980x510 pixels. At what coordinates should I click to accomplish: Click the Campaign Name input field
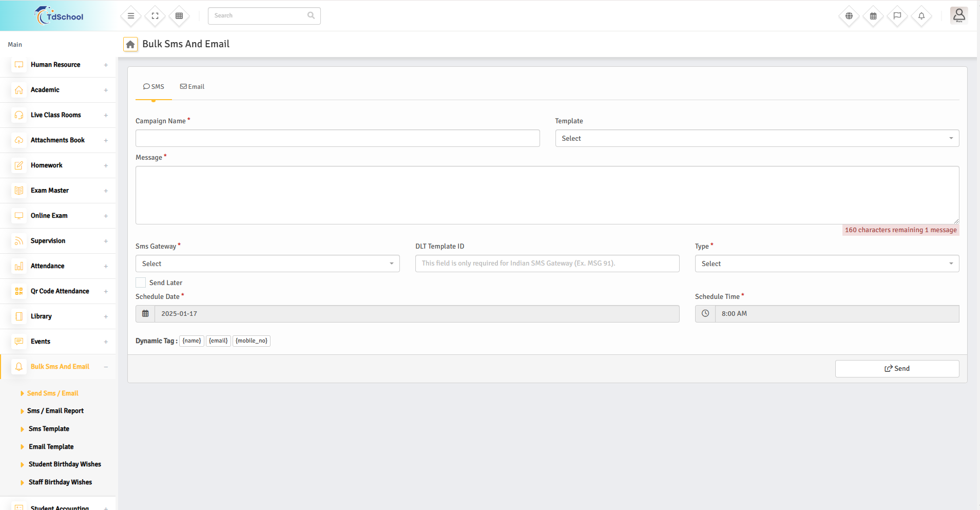pyautogui.click(x=337, y=138)
